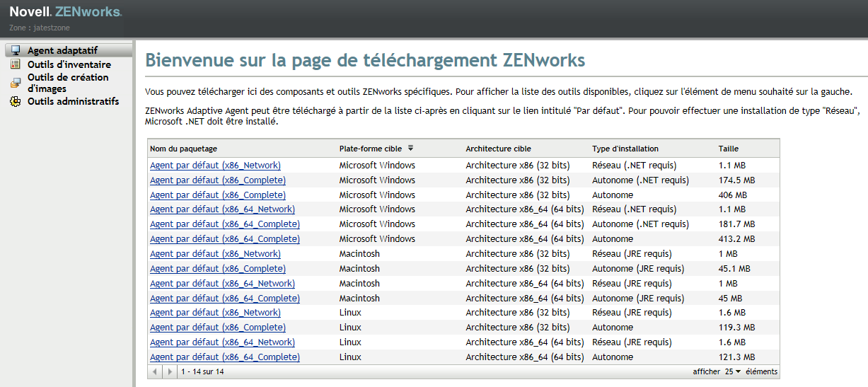Go to previous page arrow in table footer
The width and height of the screenshot is (868, 387).
click(x=156, y=371)
